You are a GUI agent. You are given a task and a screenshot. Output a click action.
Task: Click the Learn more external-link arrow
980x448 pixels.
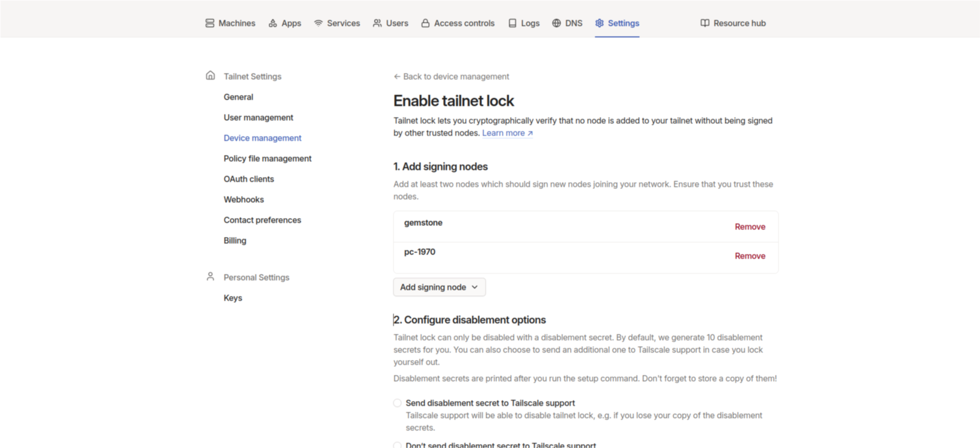530,133
